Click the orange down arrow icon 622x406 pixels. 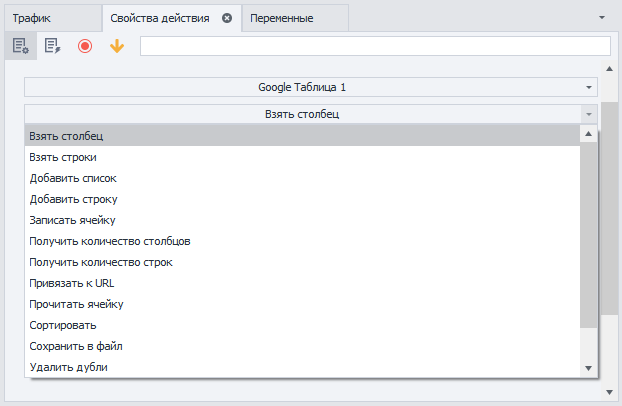click(117, 46)
